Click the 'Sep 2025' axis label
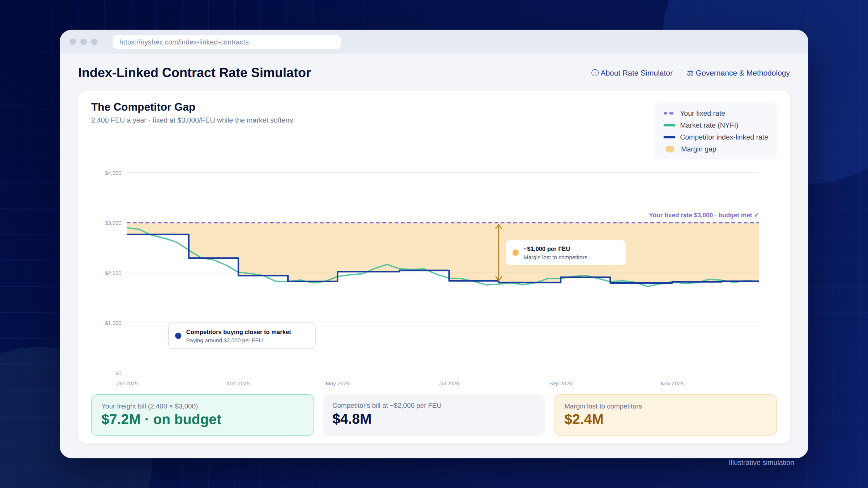 [561, 384]
